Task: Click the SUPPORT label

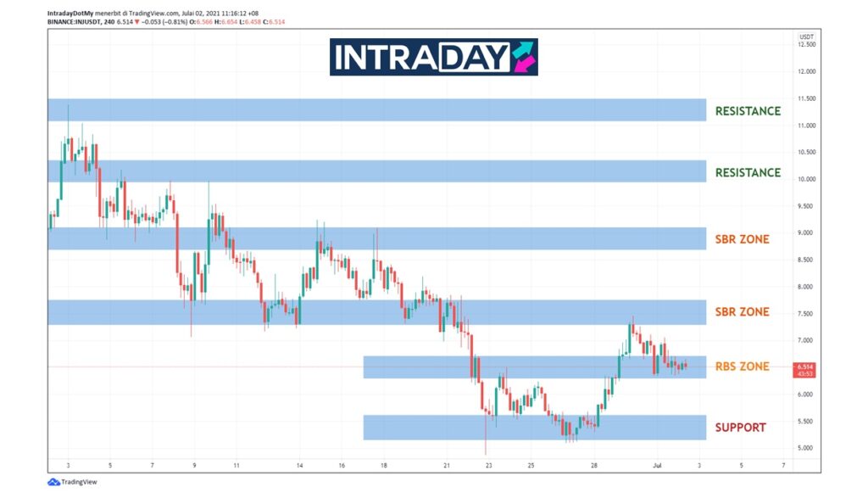Action: (741, 428)
